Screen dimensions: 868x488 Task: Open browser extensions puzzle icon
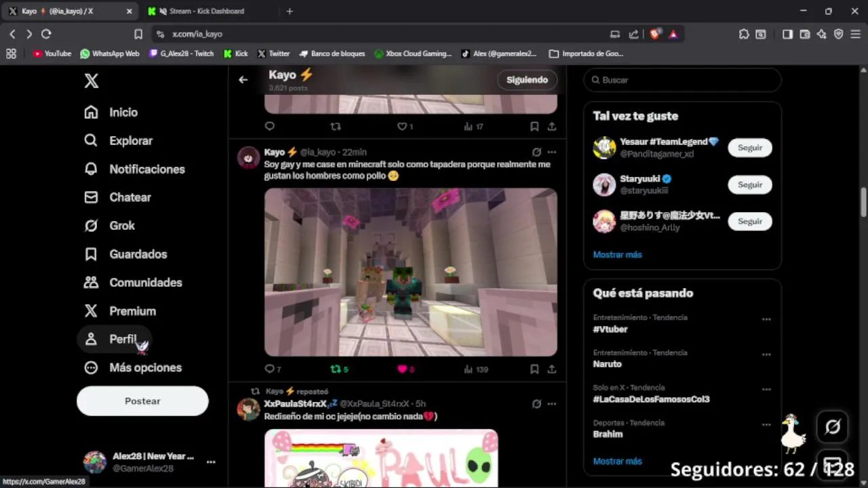(744, 34)
